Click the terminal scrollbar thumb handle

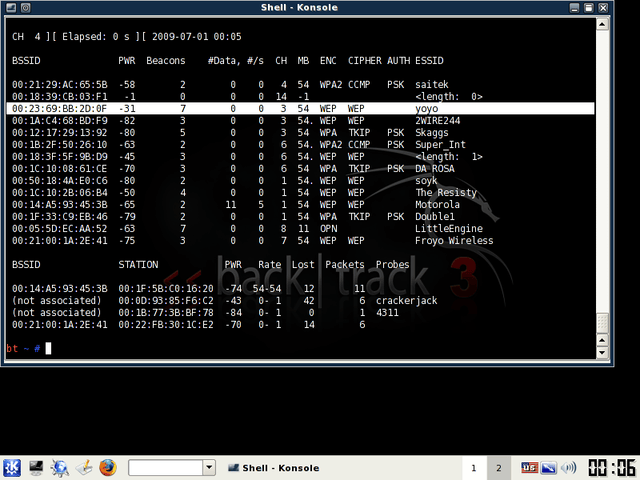click(602, 323)
